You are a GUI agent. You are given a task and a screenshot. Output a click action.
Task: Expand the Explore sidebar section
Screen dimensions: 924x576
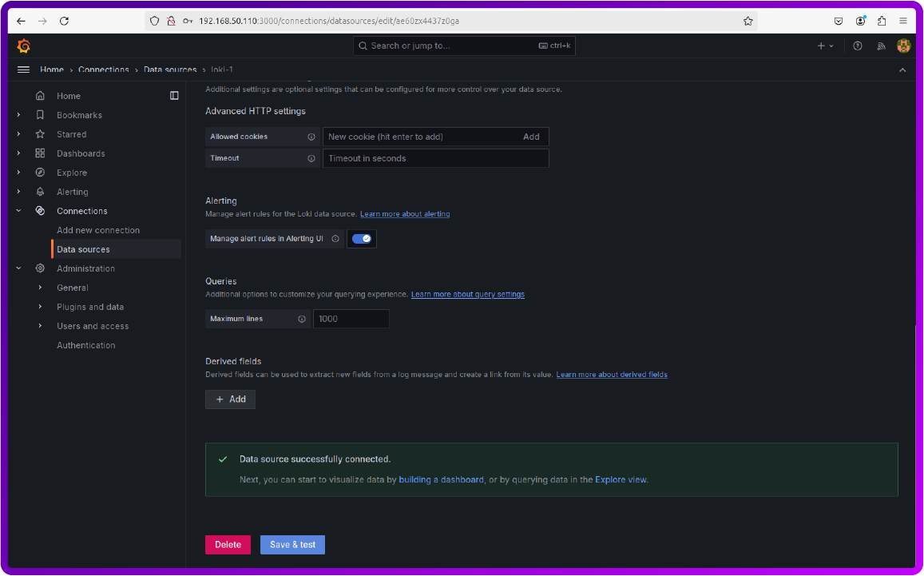pyautogui.click(x=19, y=173)
